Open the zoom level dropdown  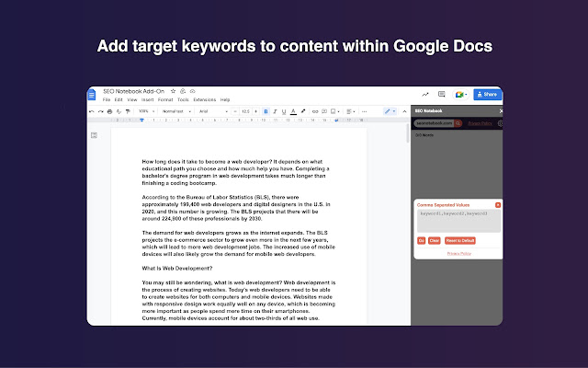point(146,111)
